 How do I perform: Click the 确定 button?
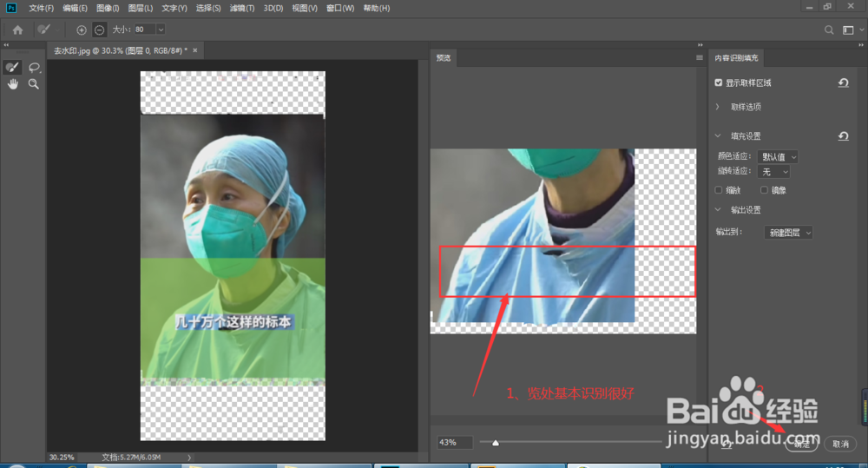pyautogui.click(x=801, y=445)
